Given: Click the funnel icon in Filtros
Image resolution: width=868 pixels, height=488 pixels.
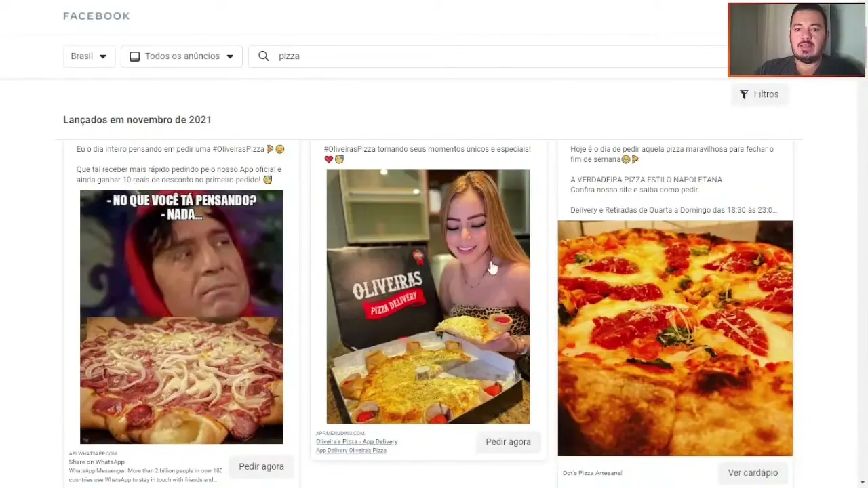Looking at the screenshot, I should tap(744, 94).
